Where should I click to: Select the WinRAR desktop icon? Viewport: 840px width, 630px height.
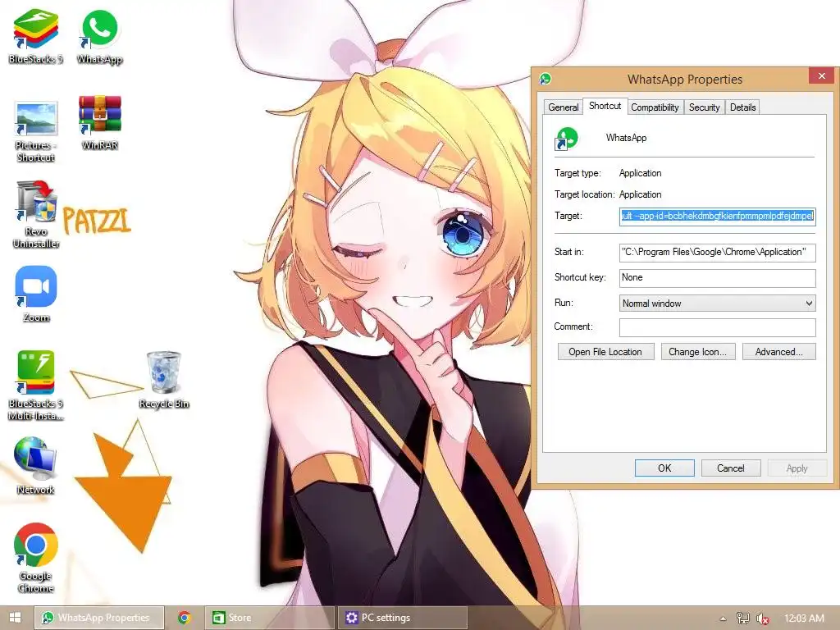99,123
